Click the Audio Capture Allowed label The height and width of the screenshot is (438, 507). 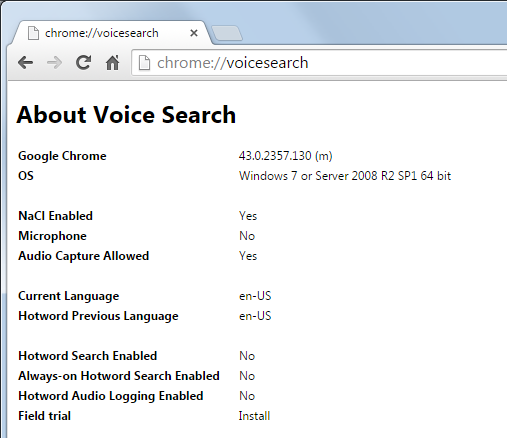tap(84, 256)
